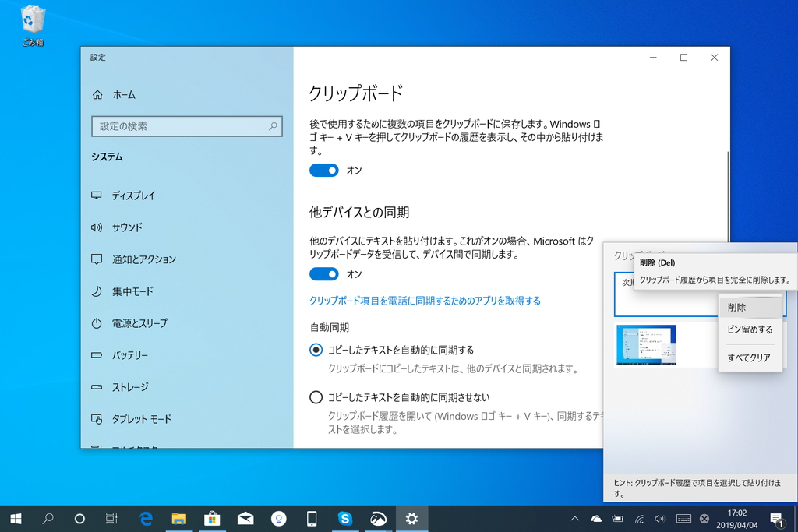Expand hidden icons in the system tray
Screen dimensions: 798x532
coord(574,518)
